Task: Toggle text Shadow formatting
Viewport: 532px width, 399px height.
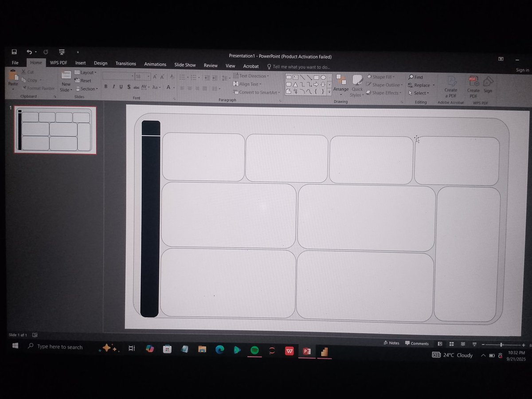Action: [x=129, y=87]
